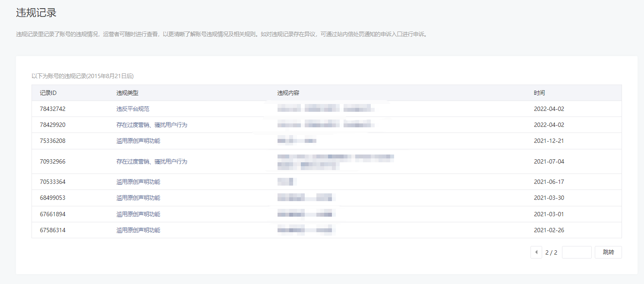
Task: Click the page number input box
Action: [x=577, y=252]
